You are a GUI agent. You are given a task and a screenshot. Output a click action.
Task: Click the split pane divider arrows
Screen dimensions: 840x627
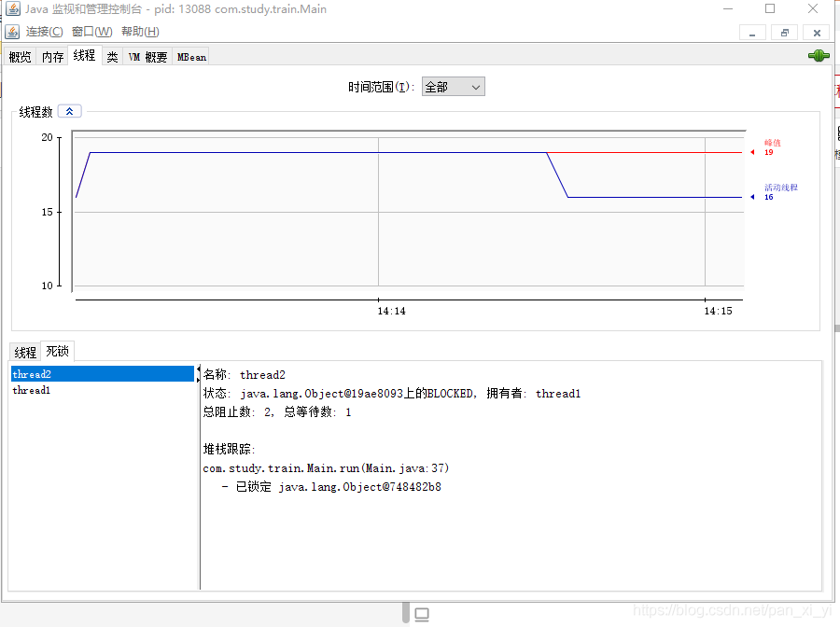198,374
